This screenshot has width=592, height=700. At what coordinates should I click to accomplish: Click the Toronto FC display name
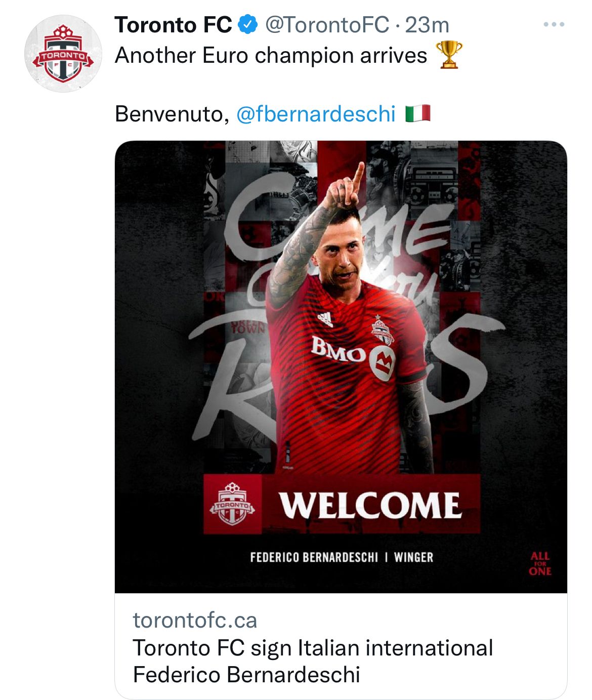coord(173,25)
